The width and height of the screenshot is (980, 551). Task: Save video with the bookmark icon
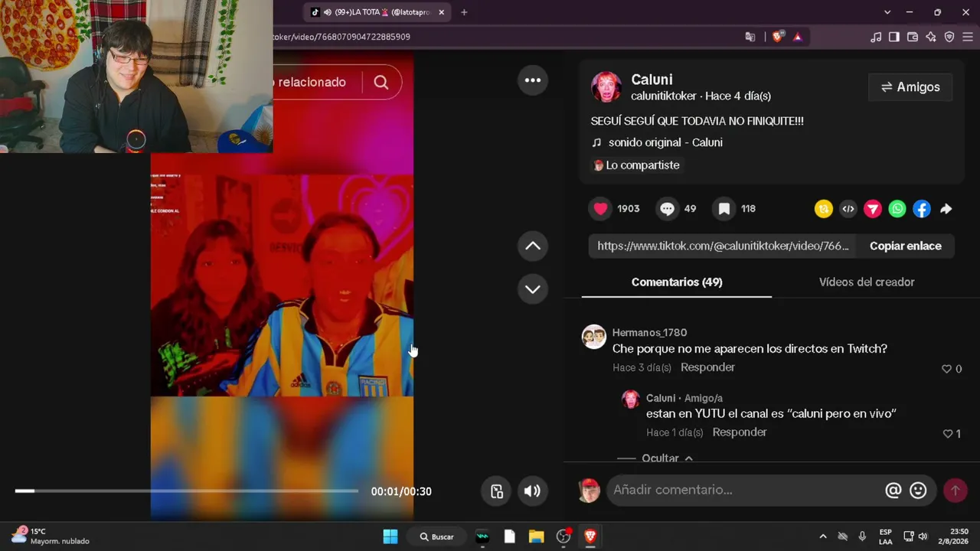pos(724,209)
